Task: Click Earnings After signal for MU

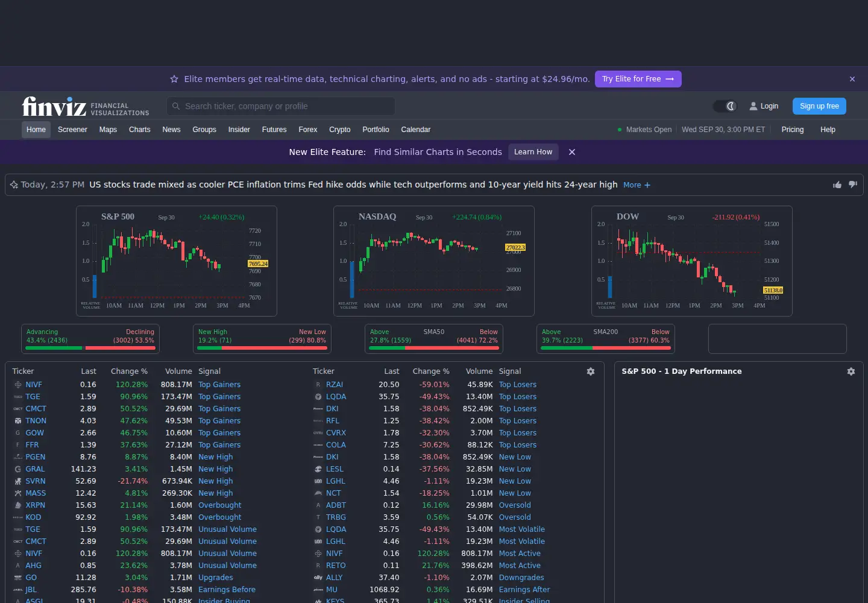Action: tap(524, 590)
